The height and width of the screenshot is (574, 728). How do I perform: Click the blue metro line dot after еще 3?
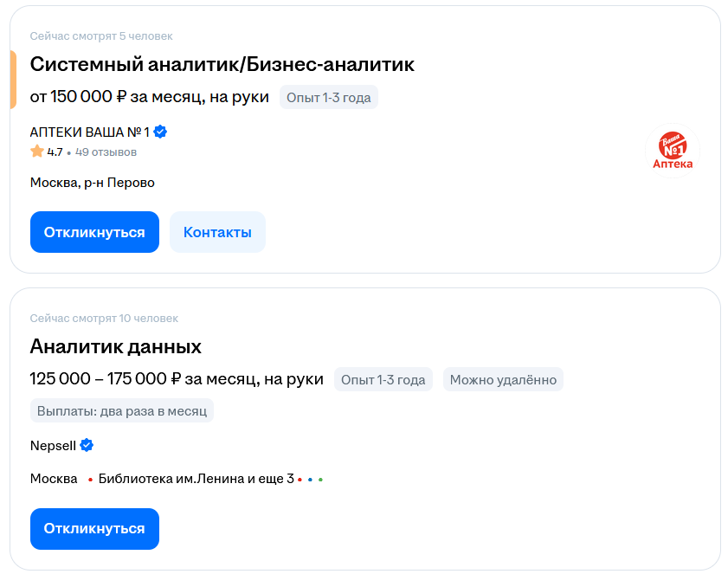pyautogui.click(x=309, y=480)
